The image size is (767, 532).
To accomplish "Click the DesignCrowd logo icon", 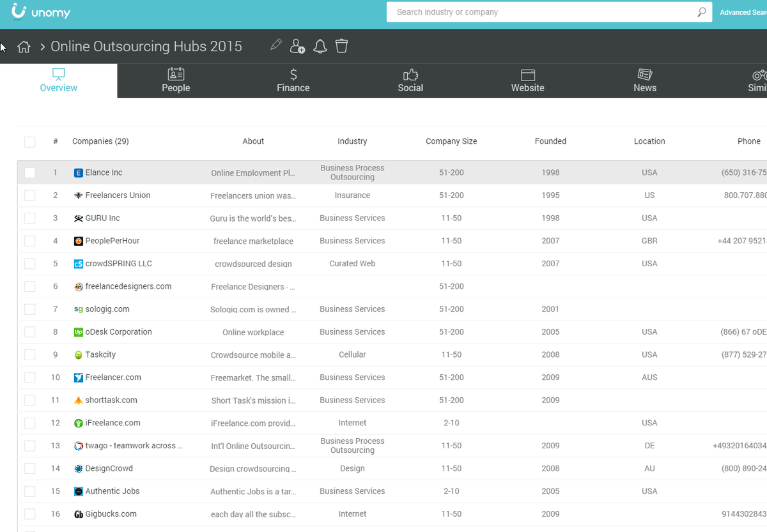I will [79, 469].
